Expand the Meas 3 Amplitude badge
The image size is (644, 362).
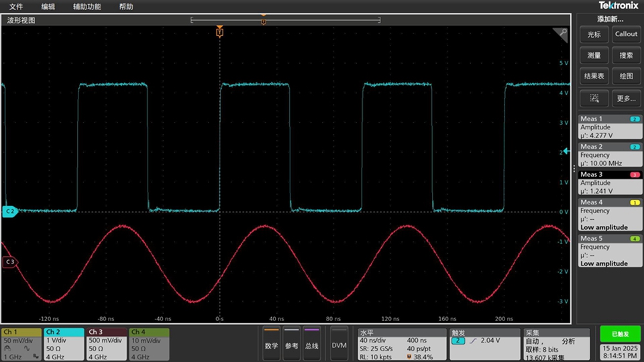click(610, 182)
